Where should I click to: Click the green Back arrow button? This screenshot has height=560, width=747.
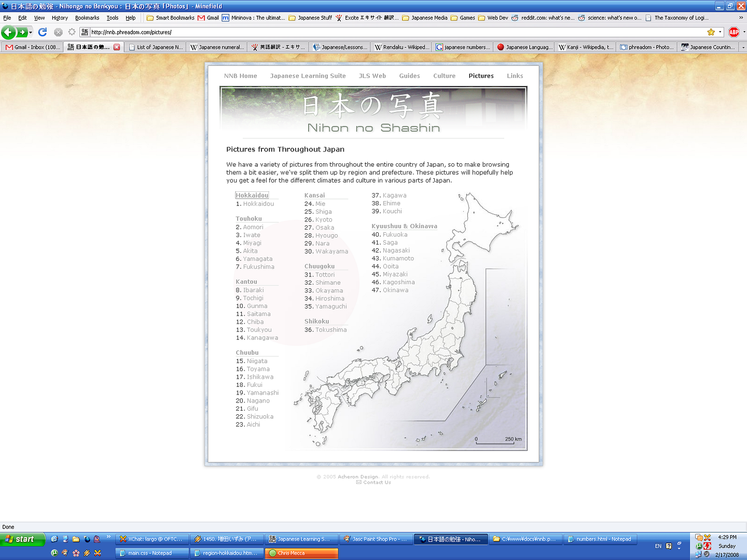8,32
